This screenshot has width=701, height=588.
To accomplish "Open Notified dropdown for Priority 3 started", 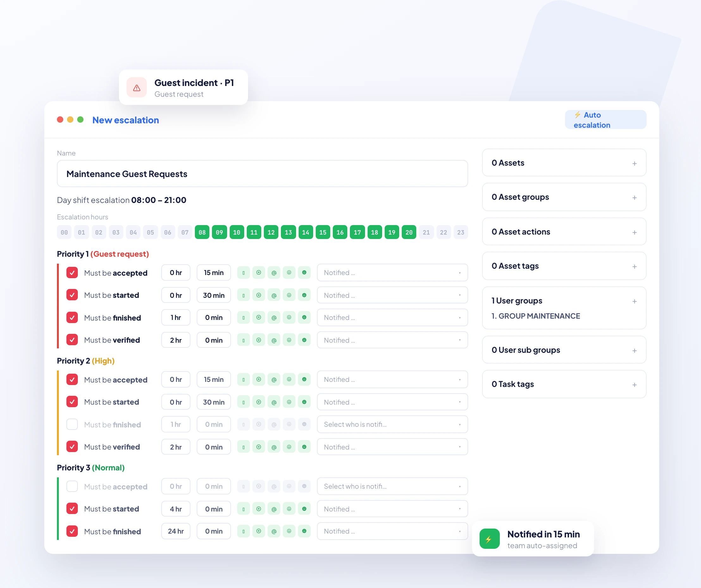I will 392,509.
